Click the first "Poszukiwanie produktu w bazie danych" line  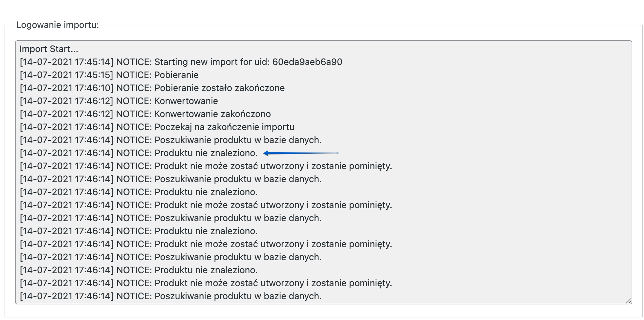[238, 140]
